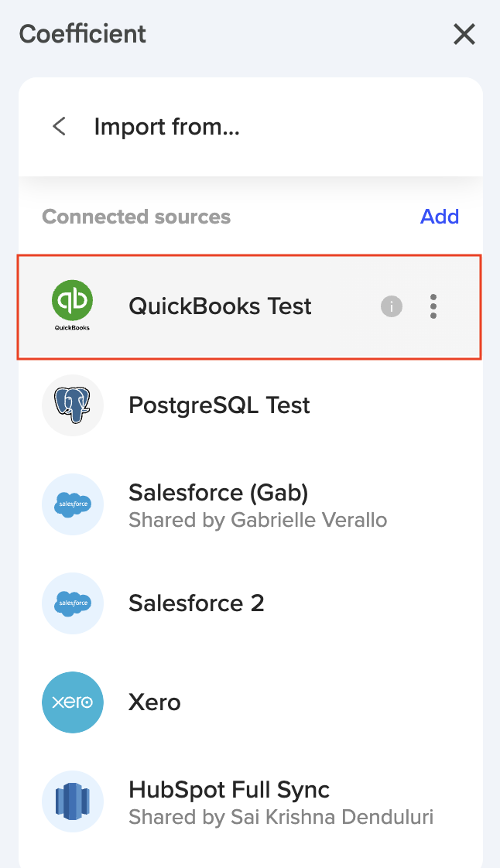Go back using the left chevron
The image size is (500, 868).
59,126
